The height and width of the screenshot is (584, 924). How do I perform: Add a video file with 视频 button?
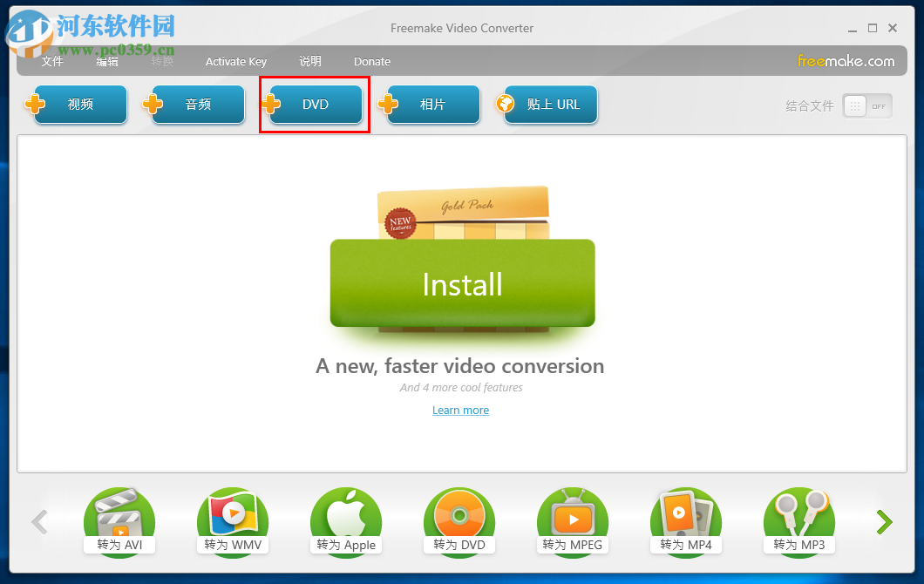pyautogui.click(x=77, y=105)
